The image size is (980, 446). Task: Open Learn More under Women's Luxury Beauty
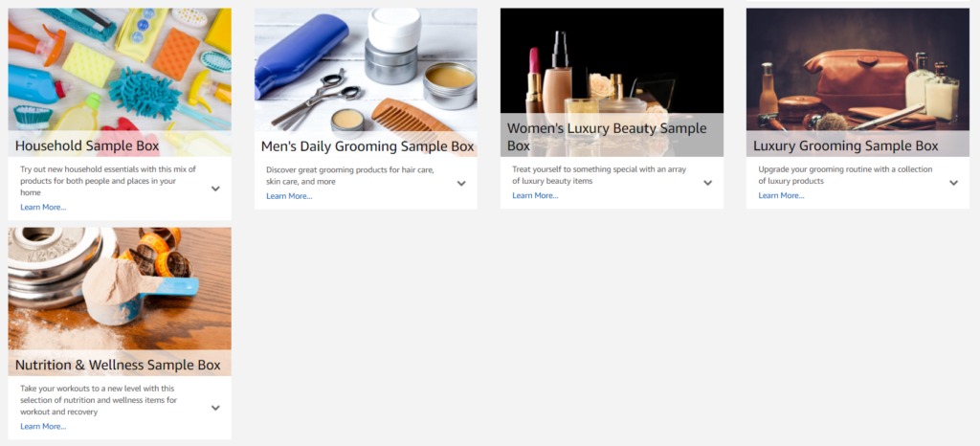pyautogui.click(x=535, y=195)
